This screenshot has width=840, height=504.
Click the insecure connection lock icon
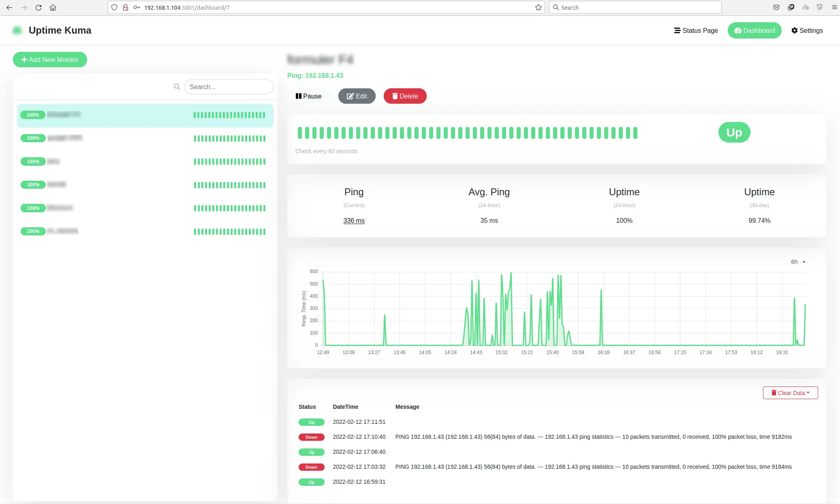tap(126, 8)
